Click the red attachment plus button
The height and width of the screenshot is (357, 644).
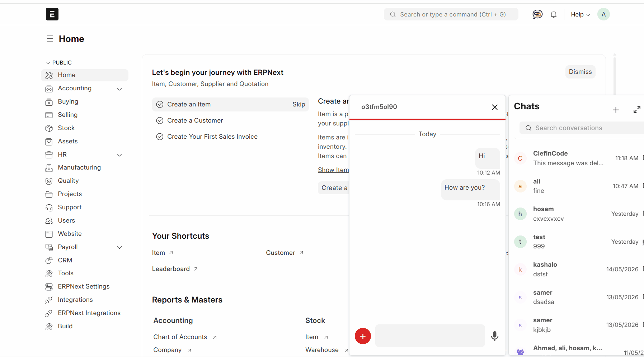coord(363,336)
